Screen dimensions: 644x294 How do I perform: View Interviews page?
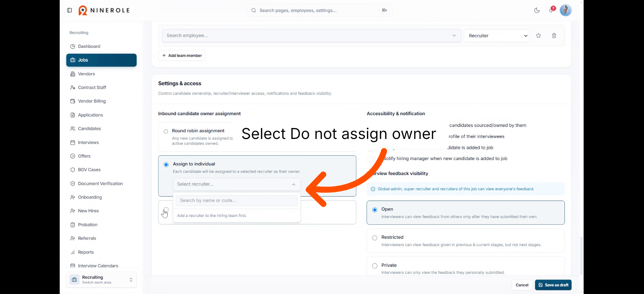tap(101, 142)
